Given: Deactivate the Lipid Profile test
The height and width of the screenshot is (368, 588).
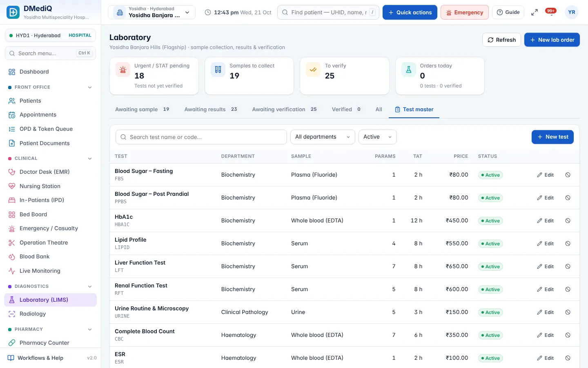Looking at the screenshot, I should pos(568,244).
